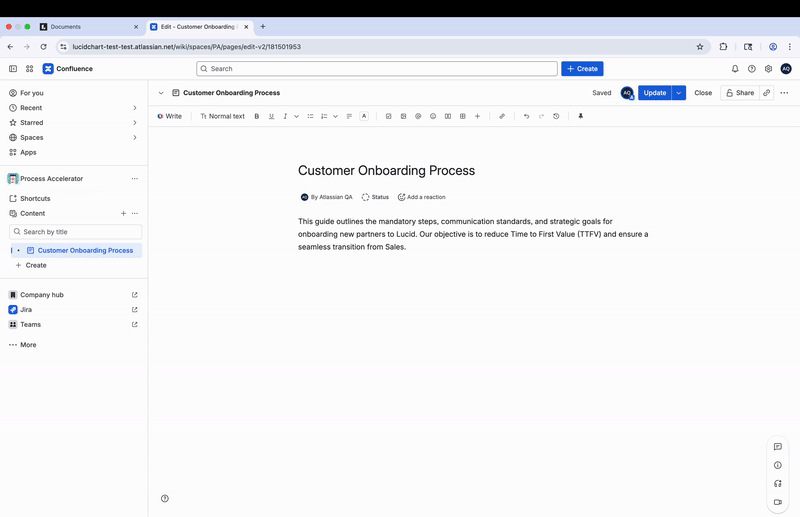Open text color picker

click(364, 116)
